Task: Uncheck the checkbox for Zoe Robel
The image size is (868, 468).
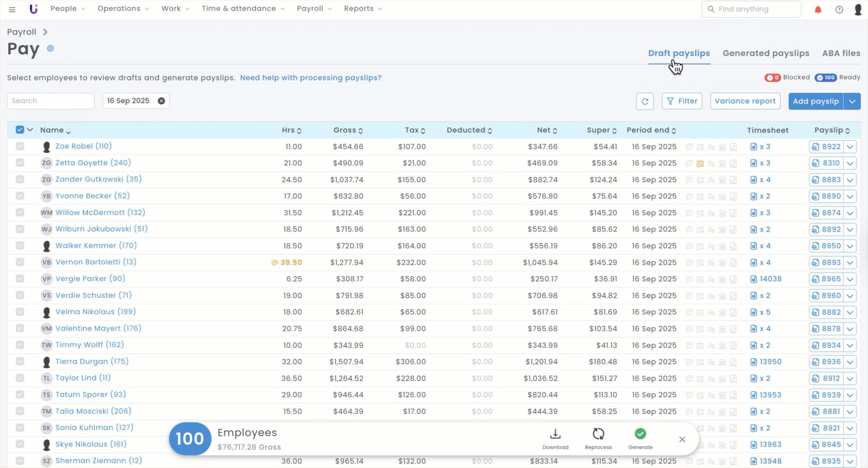Action: 20,147
